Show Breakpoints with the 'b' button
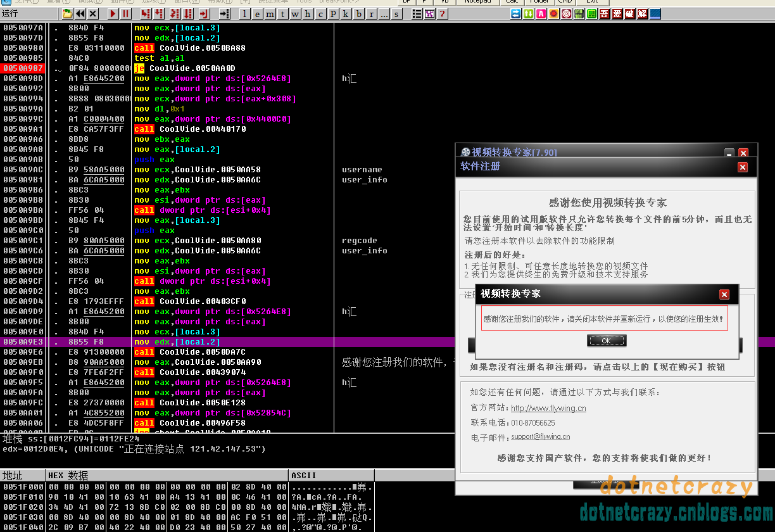The image size is (775, 532). [359, 13]
